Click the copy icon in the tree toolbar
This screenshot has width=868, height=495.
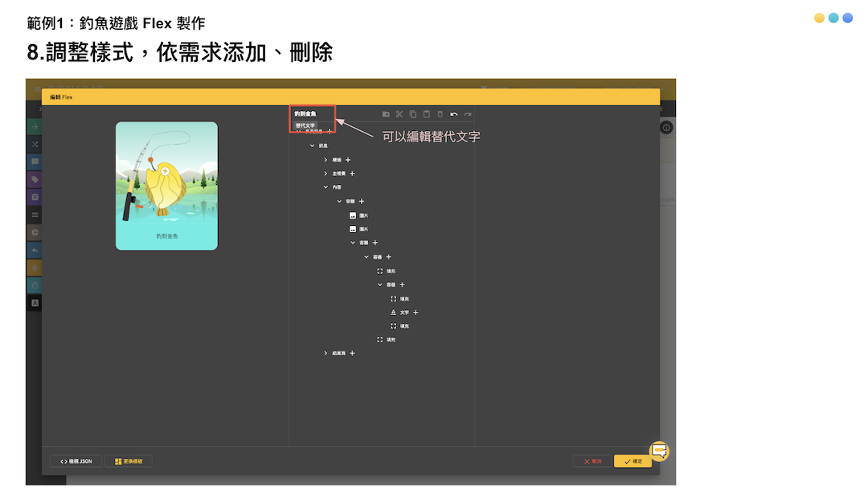click(x=413, y=114)
